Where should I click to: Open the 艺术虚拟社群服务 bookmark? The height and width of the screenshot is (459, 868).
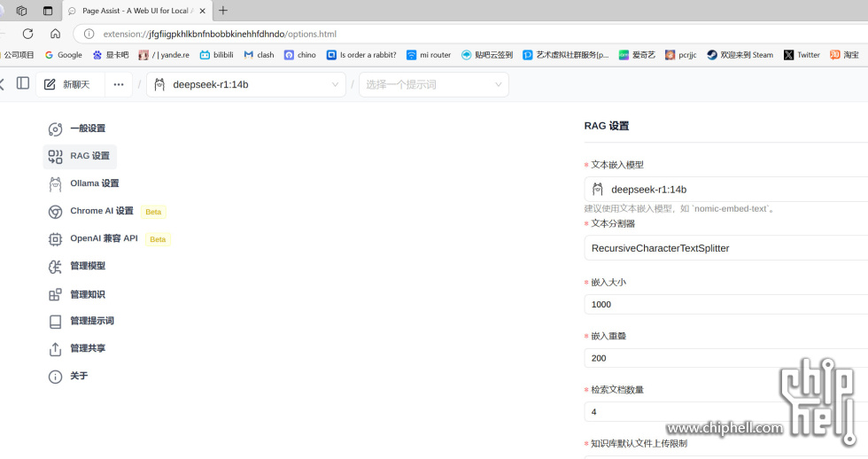click(565, 55)
